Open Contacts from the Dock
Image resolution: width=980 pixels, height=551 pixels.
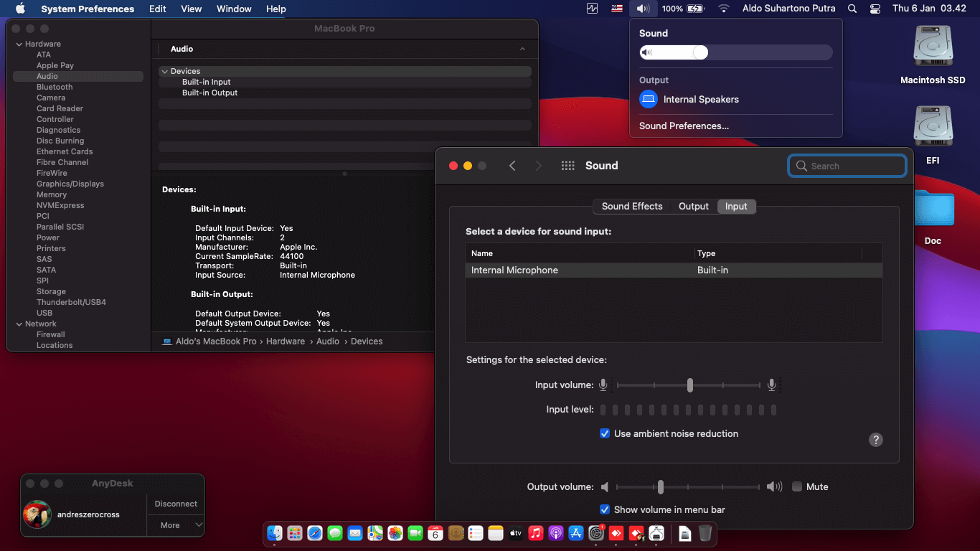pyautogui.click(x=456, y=533)
